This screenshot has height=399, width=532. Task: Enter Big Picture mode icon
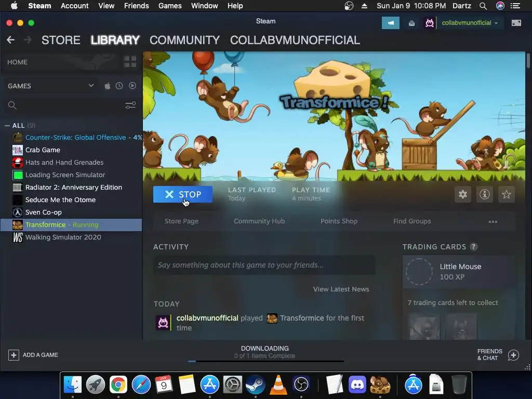click(x=516, y=23)
